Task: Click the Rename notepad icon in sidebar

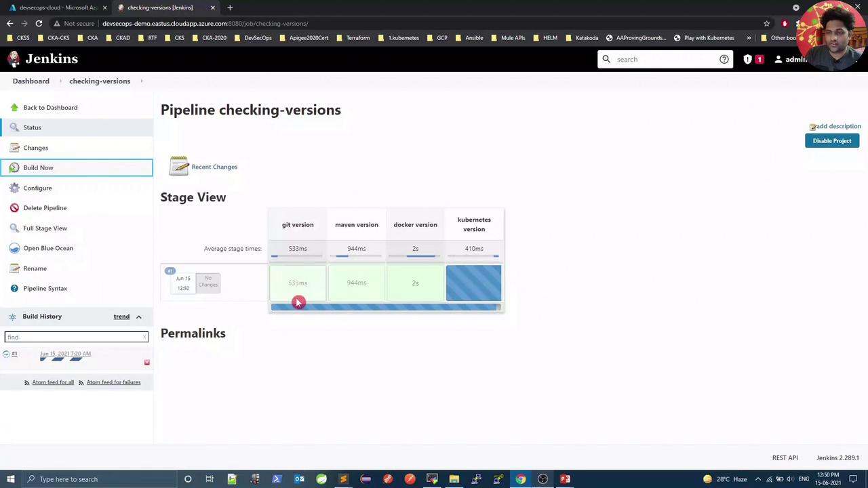Action: coord(14,268)
